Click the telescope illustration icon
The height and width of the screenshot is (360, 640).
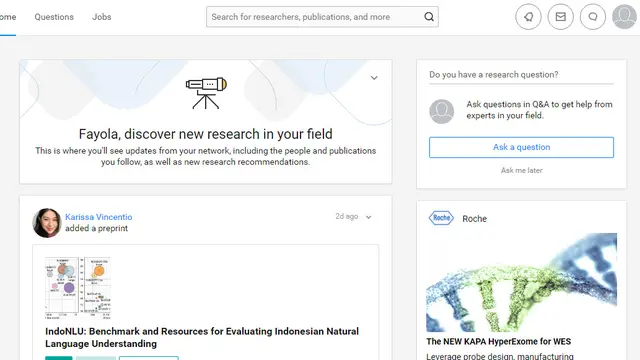pos(206,93)
